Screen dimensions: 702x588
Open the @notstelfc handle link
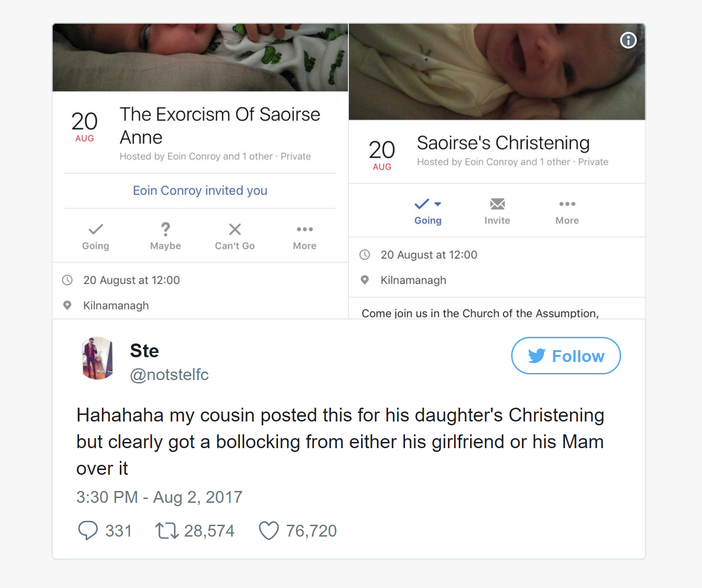pyautogui.click(x=169, y=375)
